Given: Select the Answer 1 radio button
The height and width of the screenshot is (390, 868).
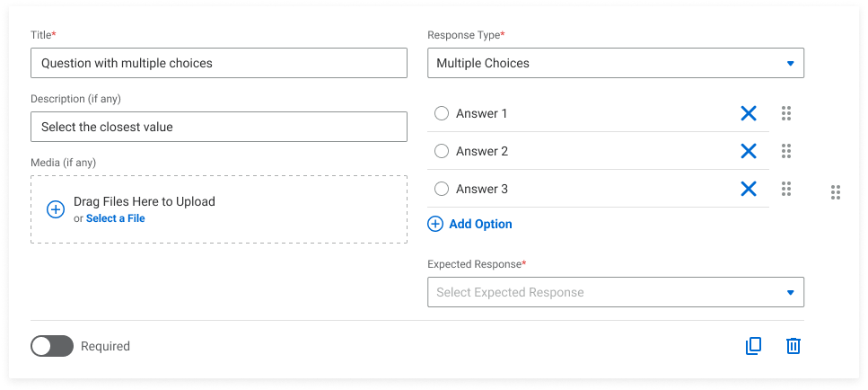Looking at the screenshot, I should (x=442, y=113).
